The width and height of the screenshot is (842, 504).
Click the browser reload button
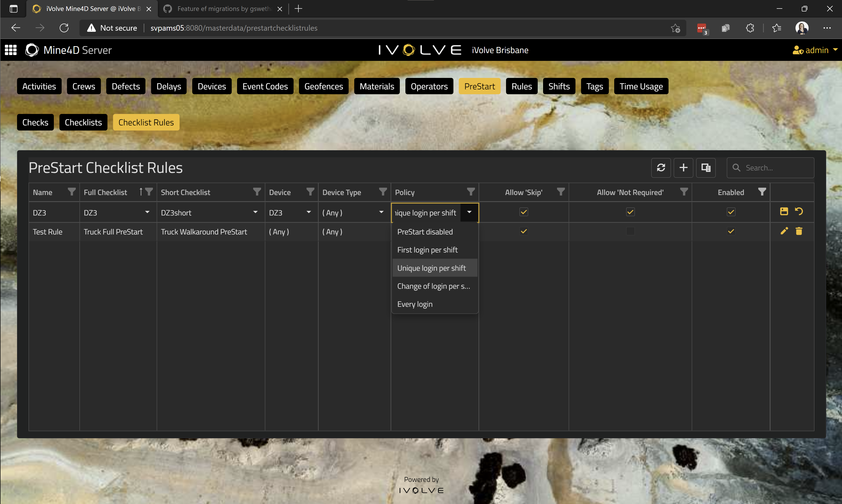coord(64,28)
